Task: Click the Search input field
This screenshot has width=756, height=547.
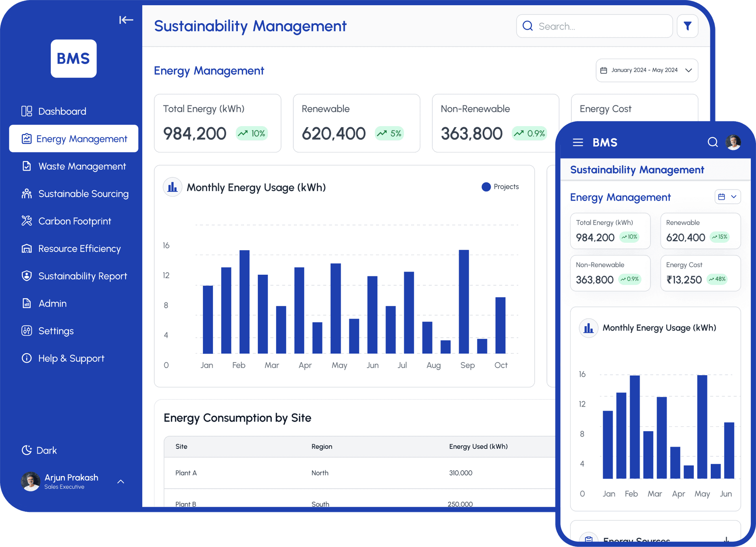Action: pos(594,26)
